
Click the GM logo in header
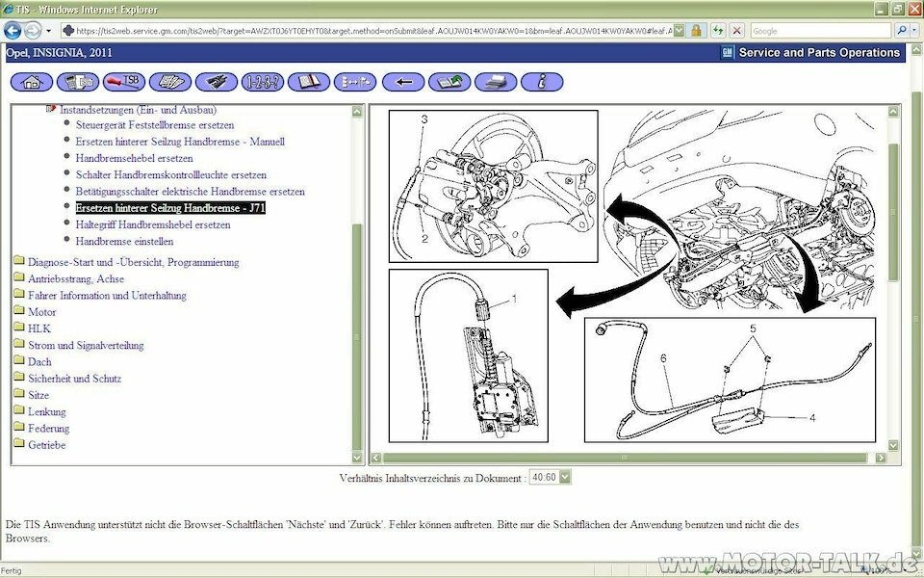tap(728, 53)
